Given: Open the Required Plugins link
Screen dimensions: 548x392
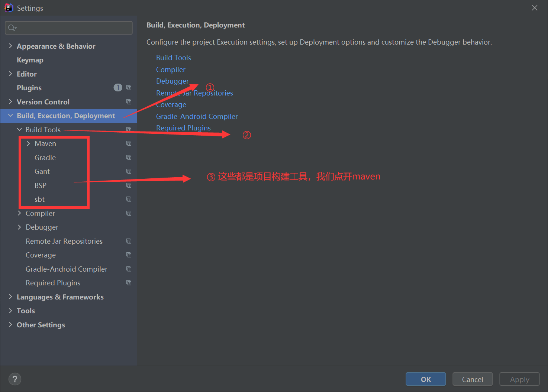Looking at the screenshot, I should [183, 128].
